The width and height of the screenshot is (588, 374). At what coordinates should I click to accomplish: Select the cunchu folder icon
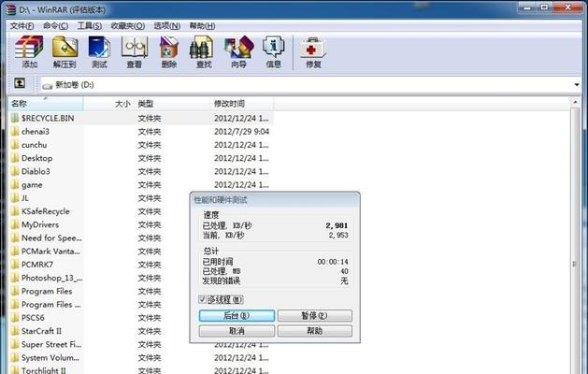click(15, 144)
